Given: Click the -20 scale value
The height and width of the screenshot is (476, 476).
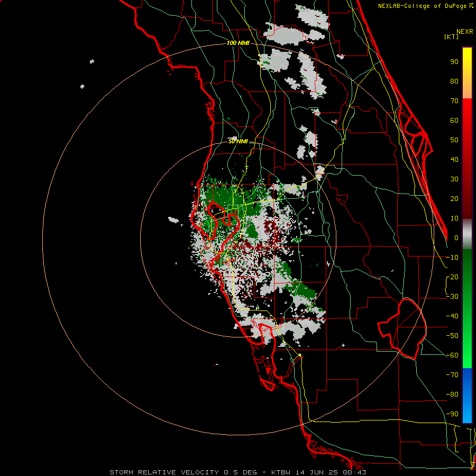Looking at the screenshot, I should pos(452,277).
